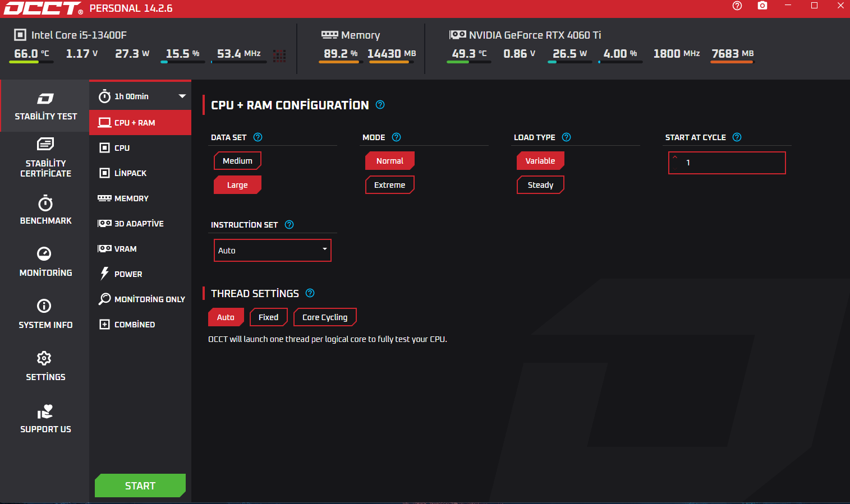Select the Linpack test

[x=140, y=173]
